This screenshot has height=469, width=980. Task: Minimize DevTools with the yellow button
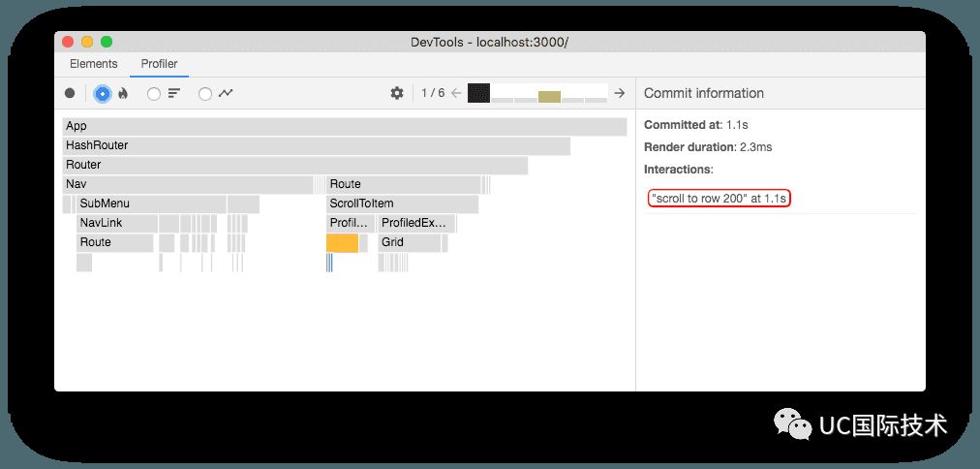click(x=87, y=42)
